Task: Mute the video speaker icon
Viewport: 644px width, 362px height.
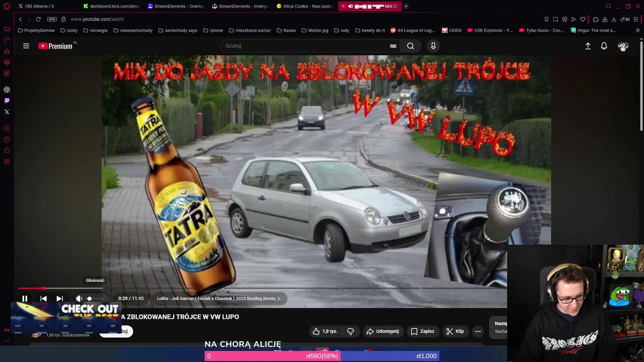Action: (79, 299)
